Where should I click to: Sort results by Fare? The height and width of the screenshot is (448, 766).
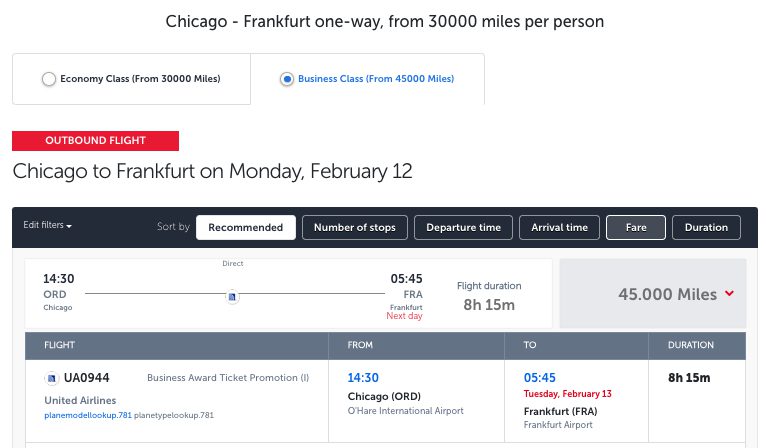point(636,228)
